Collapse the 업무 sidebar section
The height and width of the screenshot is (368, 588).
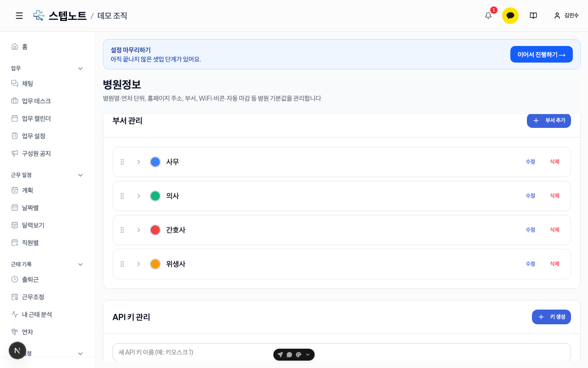coord(80,68)
